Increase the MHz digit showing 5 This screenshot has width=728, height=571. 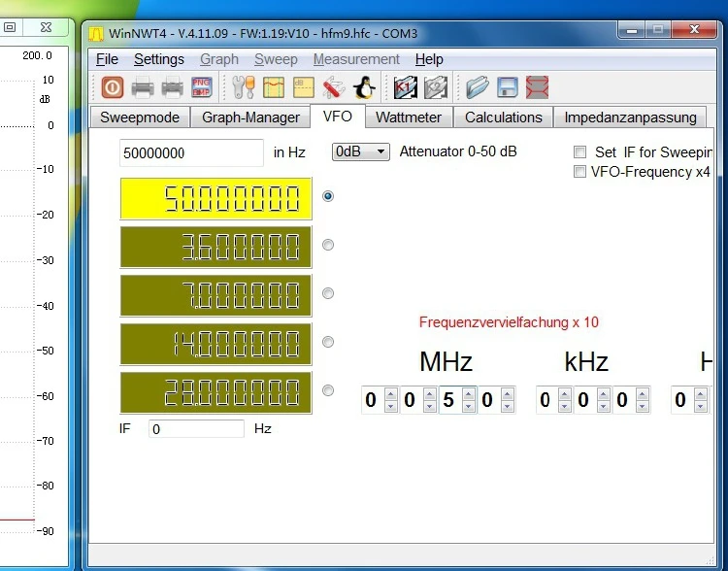coord(469,394)
